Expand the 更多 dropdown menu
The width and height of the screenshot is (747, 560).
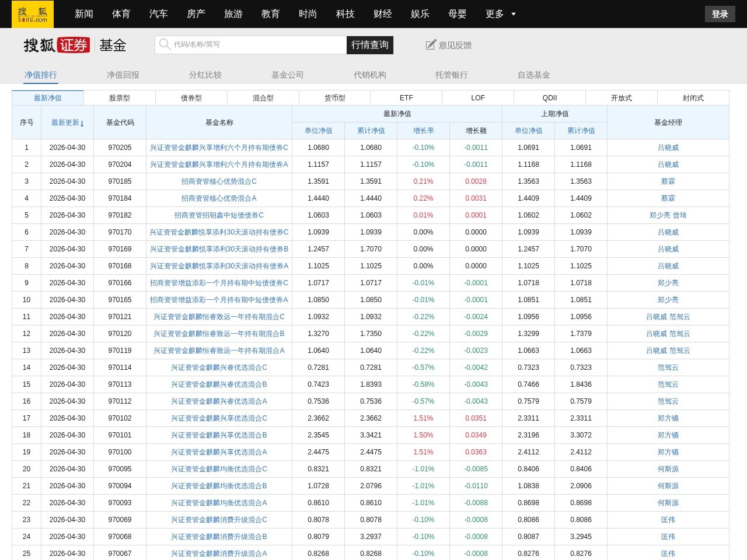[x=501, y=14]
